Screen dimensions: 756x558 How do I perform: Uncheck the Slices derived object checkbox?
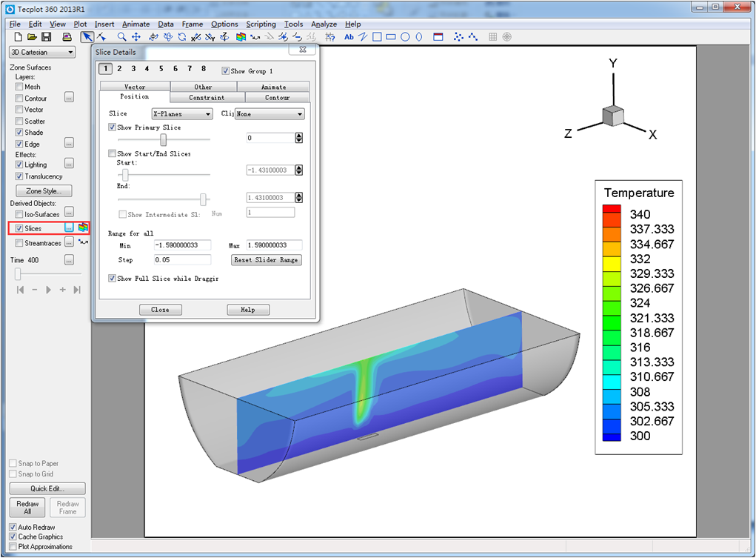pyautogui.click(x=19, y=228)
